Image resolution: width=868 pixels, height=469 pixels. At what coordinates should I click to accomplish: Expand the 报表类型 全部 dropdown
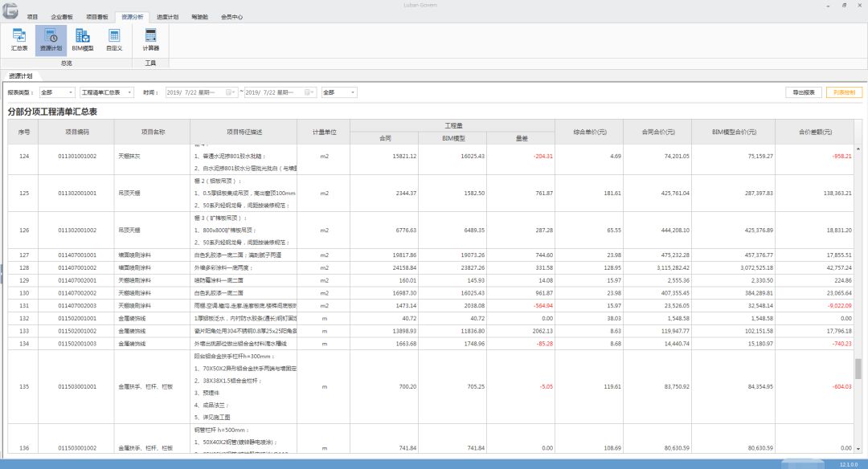(57, 92)
